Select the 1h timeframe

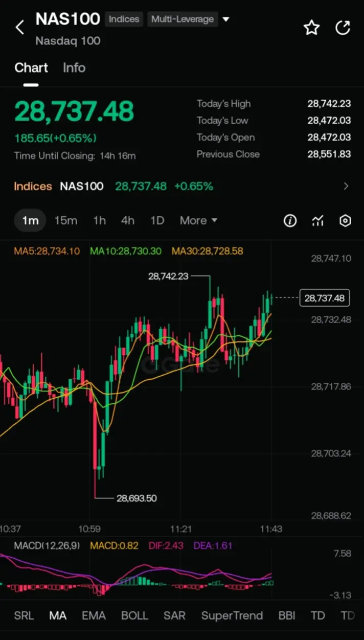click(x=99, y=221)
